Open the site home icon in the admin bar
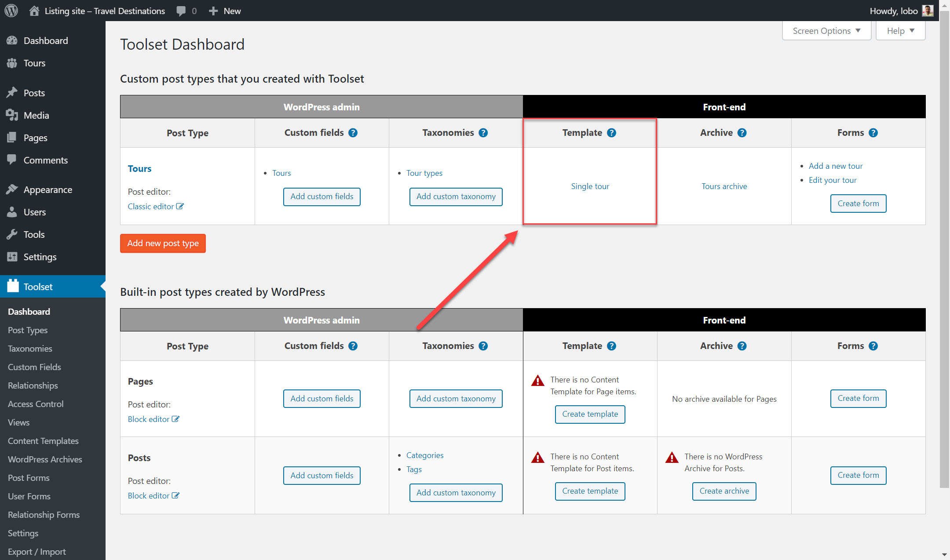 click(34, 11)
